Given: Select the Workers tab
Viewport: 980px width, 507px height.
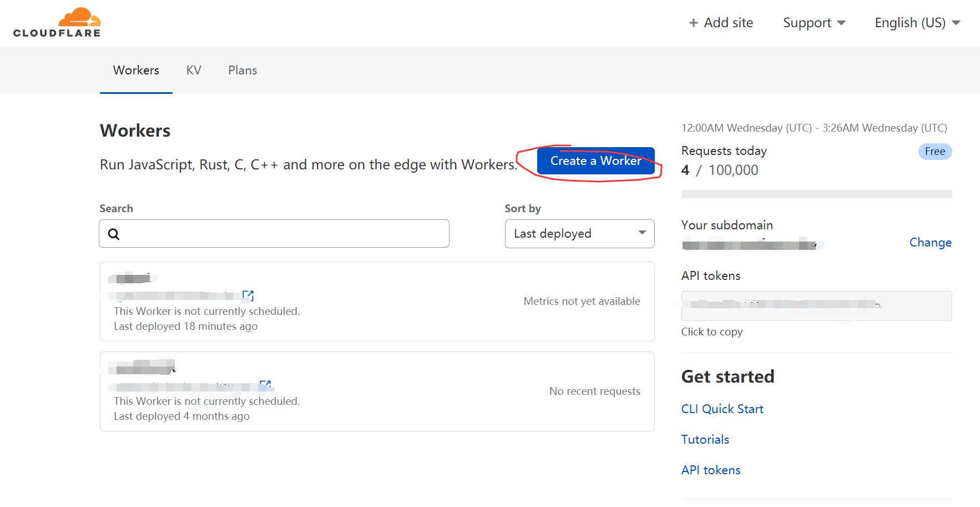Looking at the screenshot, I should [x=136, y=71].
